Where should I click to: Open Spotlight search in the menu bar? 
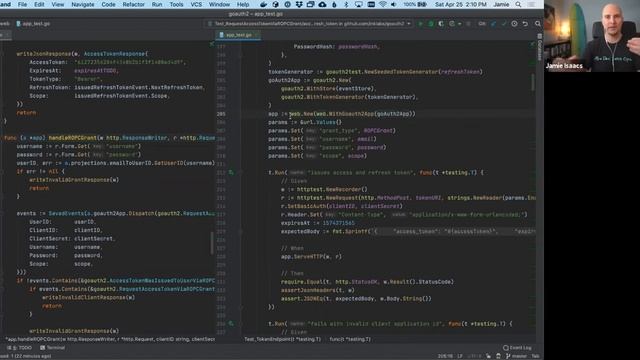pyautogui.click(x=518, y=4)
